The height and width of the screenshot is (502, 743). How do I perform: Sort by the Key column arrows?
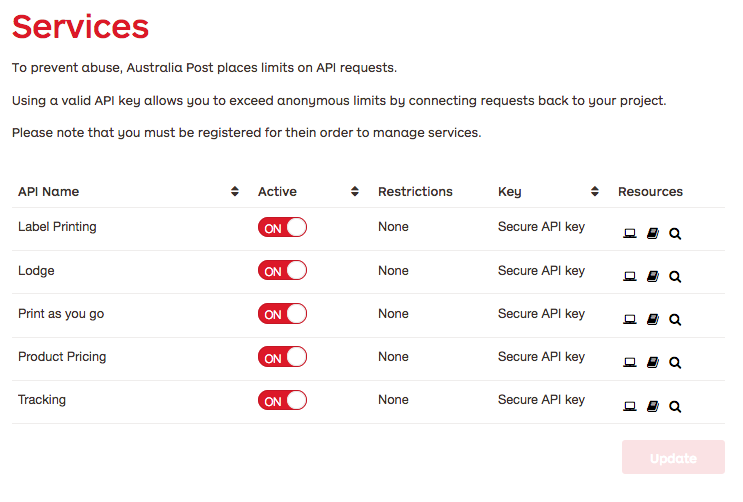[595, 192]
